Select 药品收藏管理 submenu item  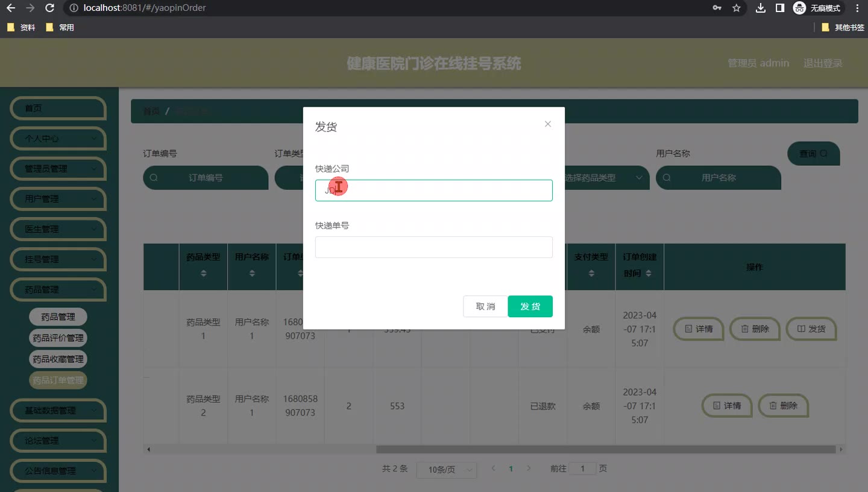click(x=58, y=359)
